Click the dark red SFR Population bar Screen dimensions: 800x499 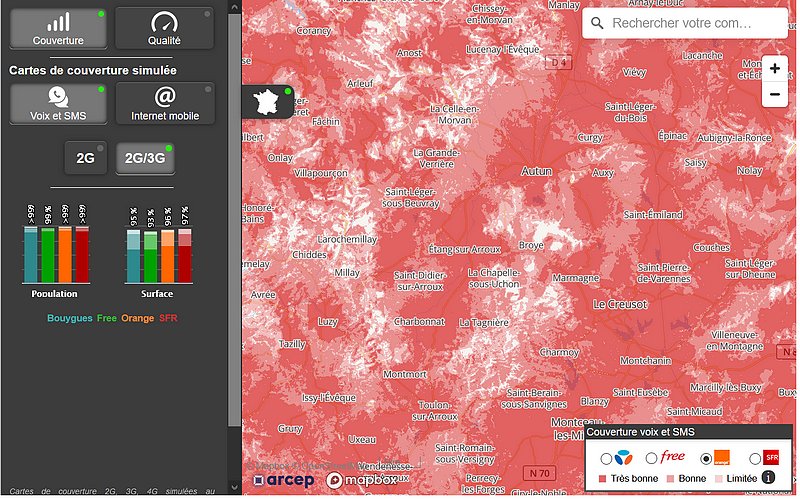(82, 254)
